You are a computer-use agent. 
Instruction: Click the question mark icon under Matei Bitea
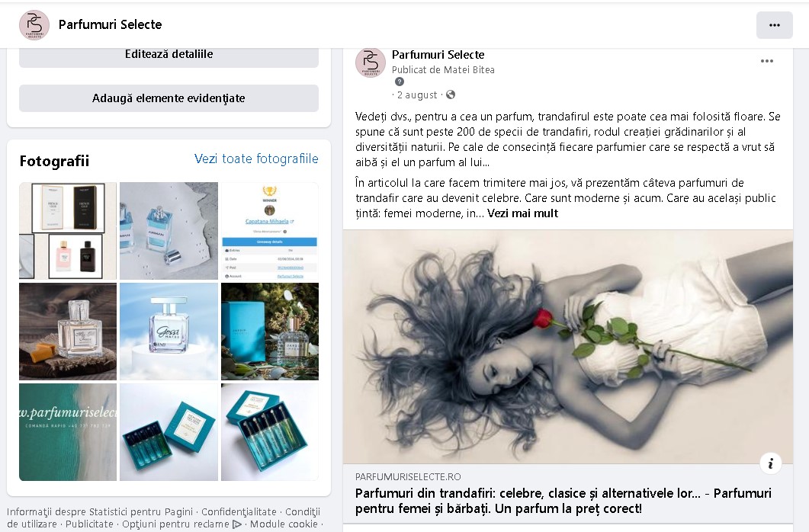(x=400, y=82)
